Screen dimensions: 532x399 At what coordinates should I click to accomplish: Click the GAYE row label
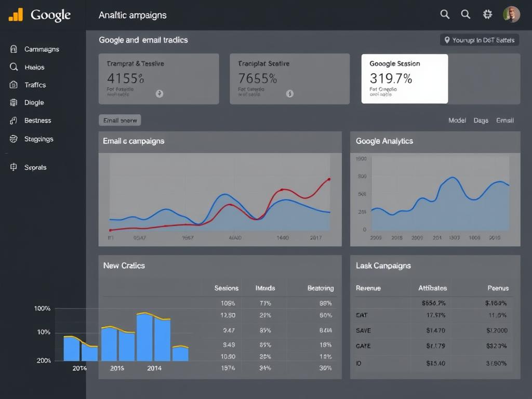pos(363,346)
